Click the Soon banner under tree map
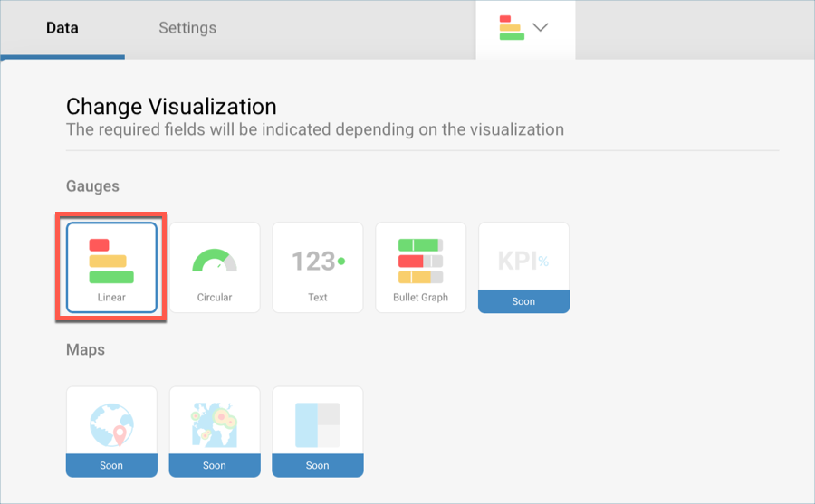Image resolution: width=815 pixels, height=504 pixels. [318, 465]
